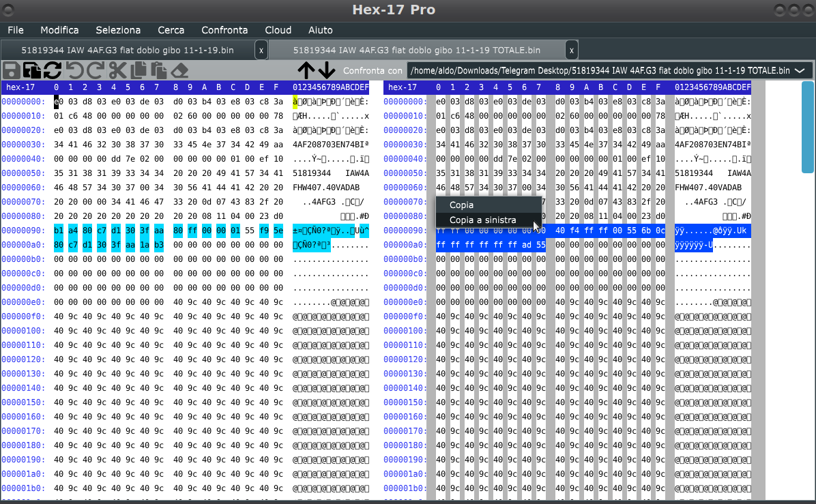Open the Seleziona menu

click(x=118, y=30)
